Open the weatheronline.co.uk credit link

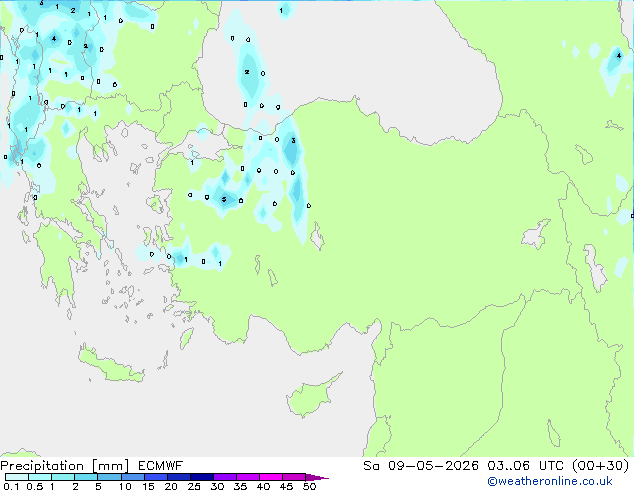tap(550, 481)
